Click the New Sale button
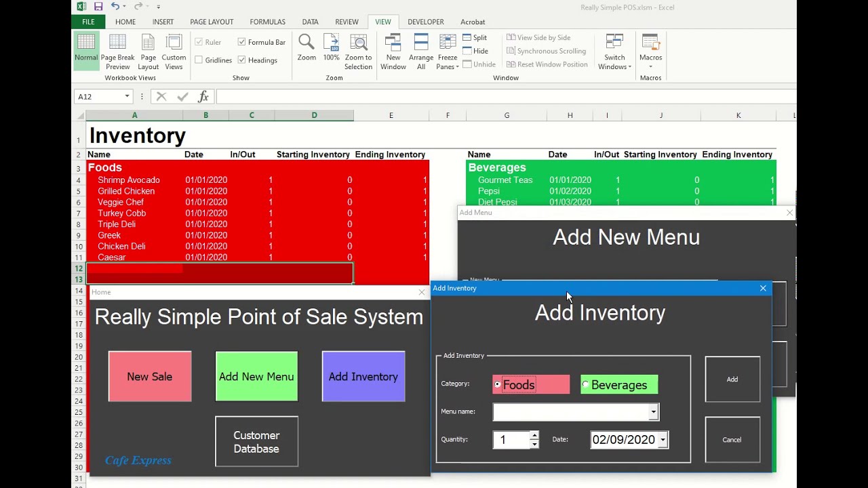Screen dimensions: 868x488 tap(150, 377)
